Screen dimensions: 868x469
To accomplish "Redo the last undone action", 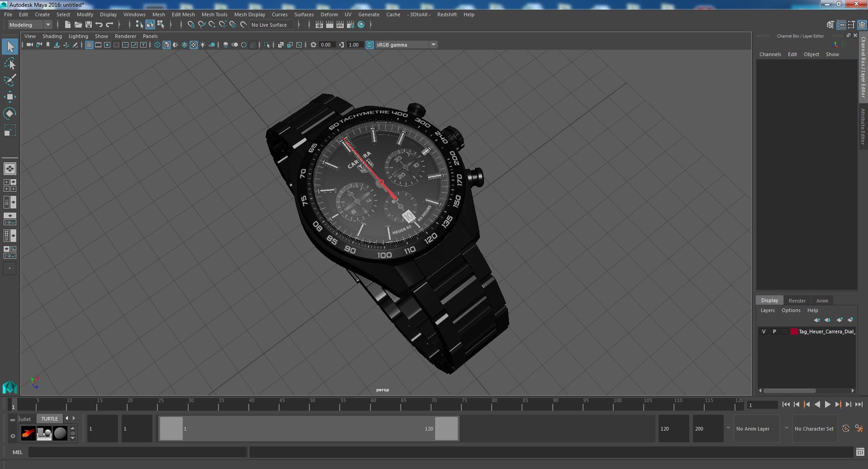I will [109, 25].
